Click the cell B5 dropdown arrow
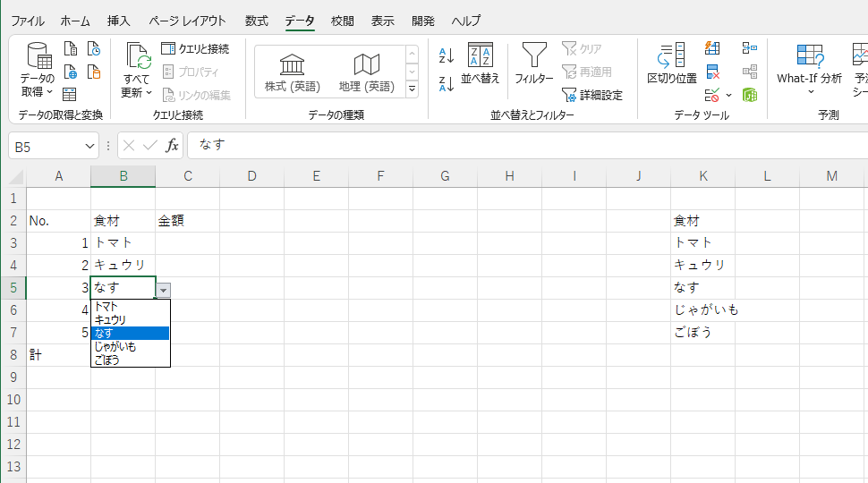Viewport: 868px width, 483px height. click(163, 290)
